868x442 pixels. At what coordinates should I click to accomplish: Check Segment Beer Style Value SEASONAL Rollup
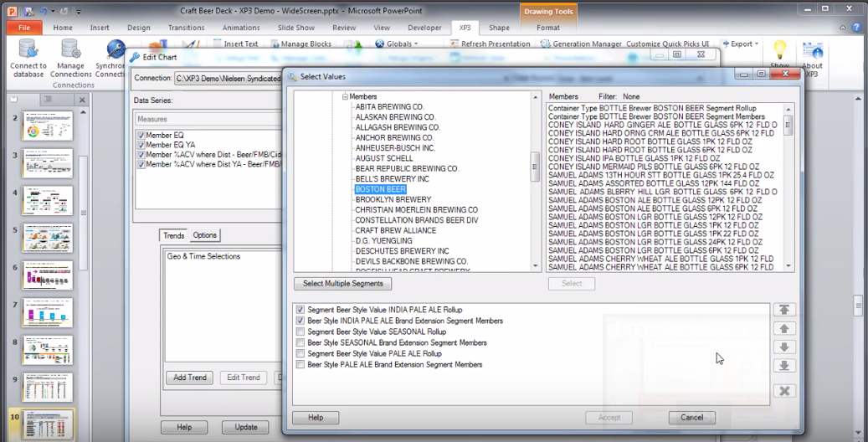click(x=300, y=331)
